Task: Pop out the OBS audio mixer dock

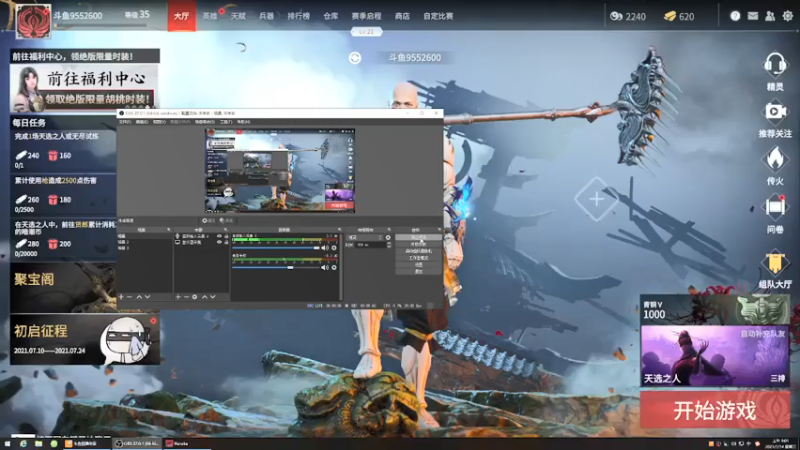Action: (339, 230)
